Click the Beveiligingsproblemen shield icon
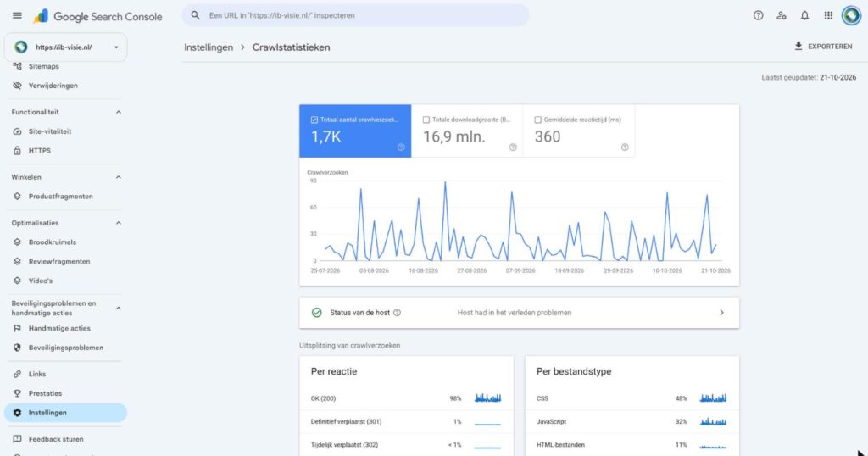Screen dimensions: 868x456 (x=17, y=348)
